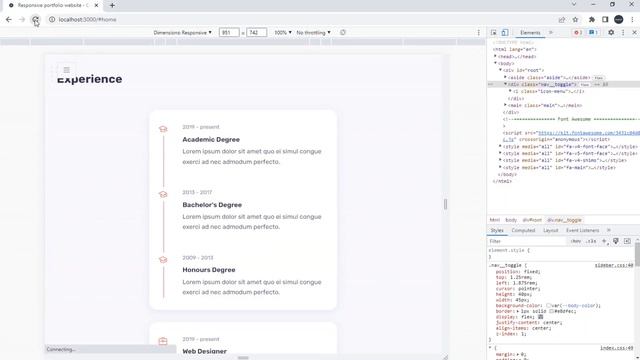The width and height of the screenshot is (640, 360).
Task: Open the site information icon in address bar
Action: 52,19
